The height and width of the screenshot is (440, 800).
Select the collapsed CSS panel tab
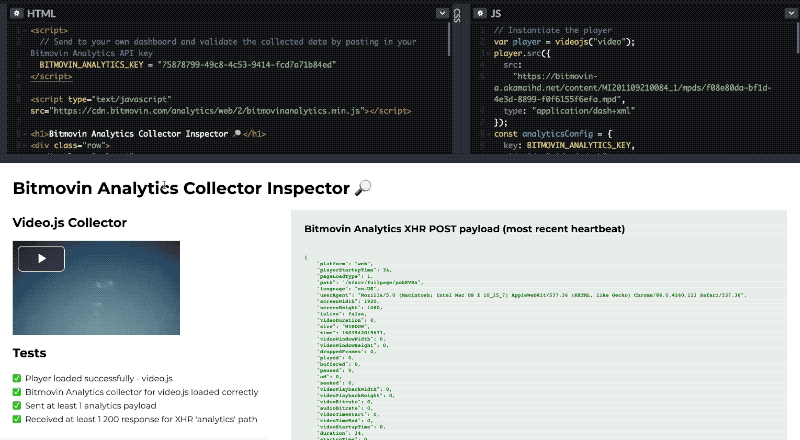click(457, 15)
